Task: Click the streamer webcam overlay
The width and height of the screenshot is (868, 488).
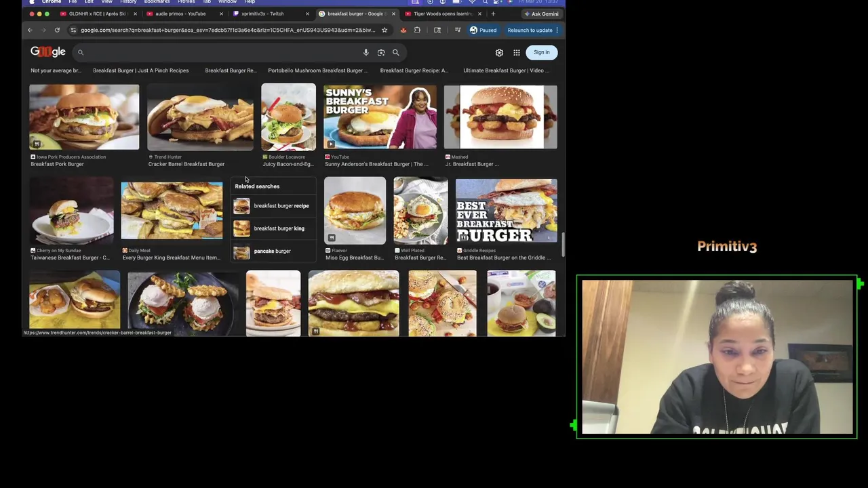Action: tap(717, 357)
